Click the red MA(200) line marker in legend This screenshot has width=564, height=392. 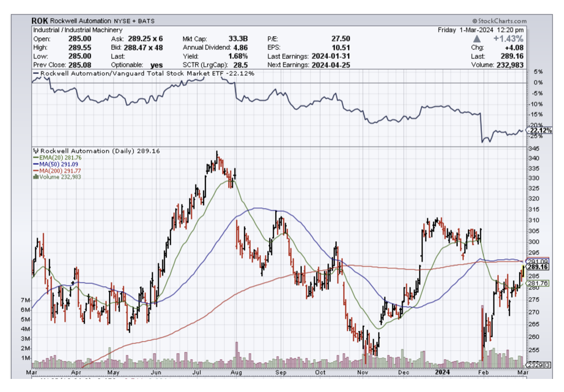pos(36,170)
